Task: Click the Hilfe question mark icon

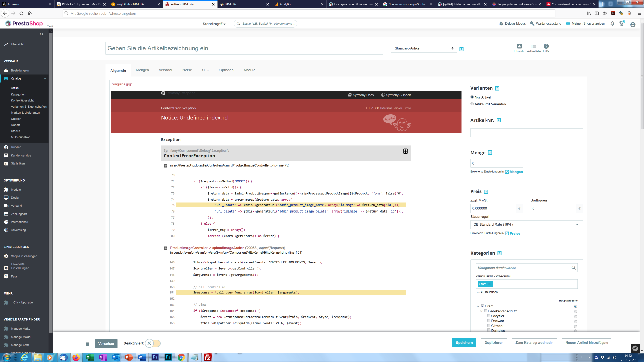Action: point(546,46)
